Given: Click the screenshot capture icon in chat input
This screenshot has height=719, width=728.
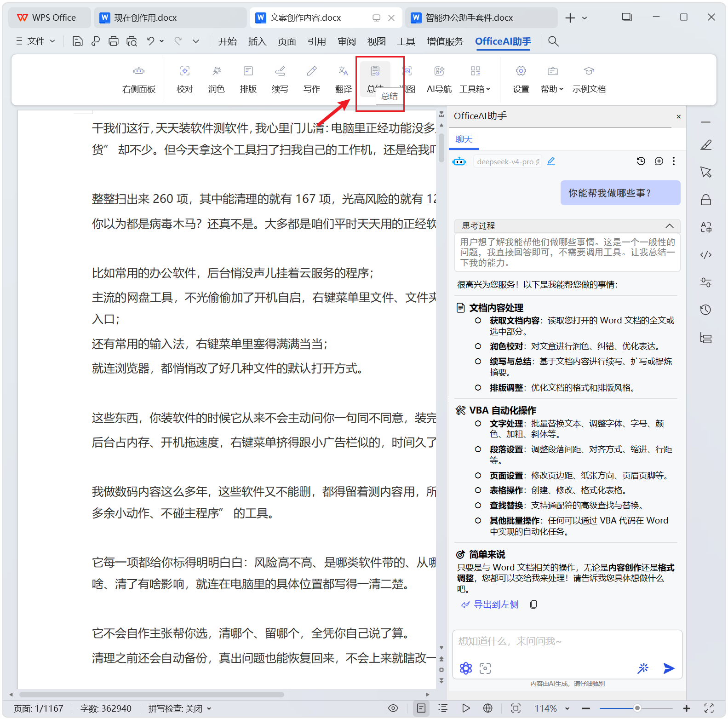Looking at the screenshot, I should click(x=485, y=668).
